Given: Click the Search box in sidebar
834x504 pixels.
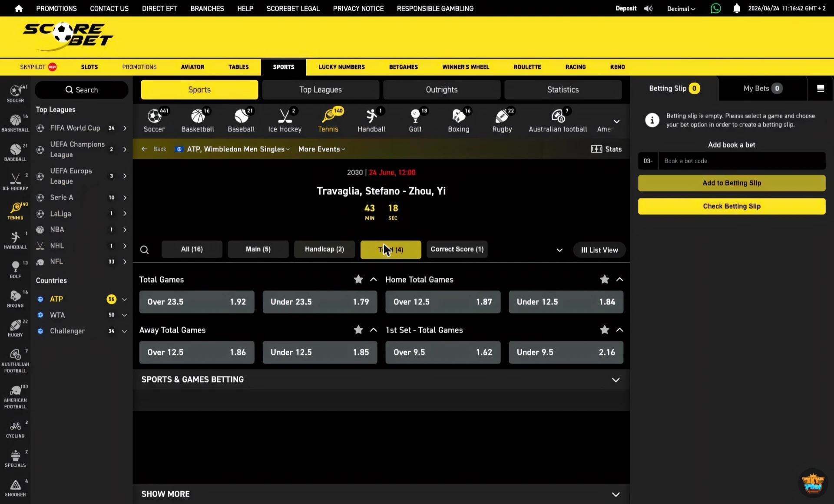Looking at the screenshot, I should coord(82,90).
